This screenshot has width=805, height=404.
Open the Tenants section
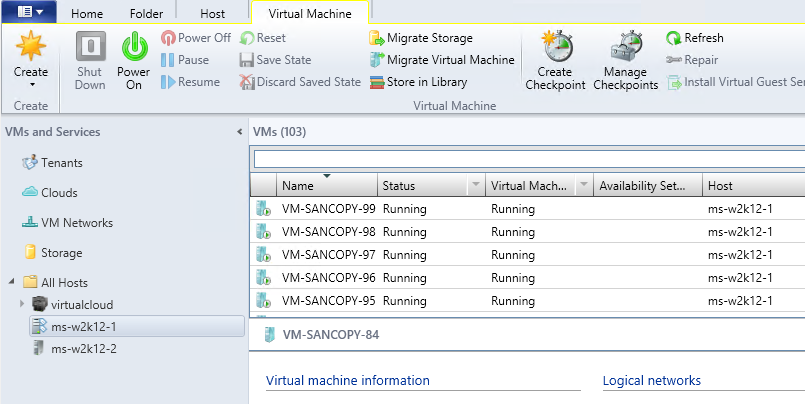coord(61,163)
